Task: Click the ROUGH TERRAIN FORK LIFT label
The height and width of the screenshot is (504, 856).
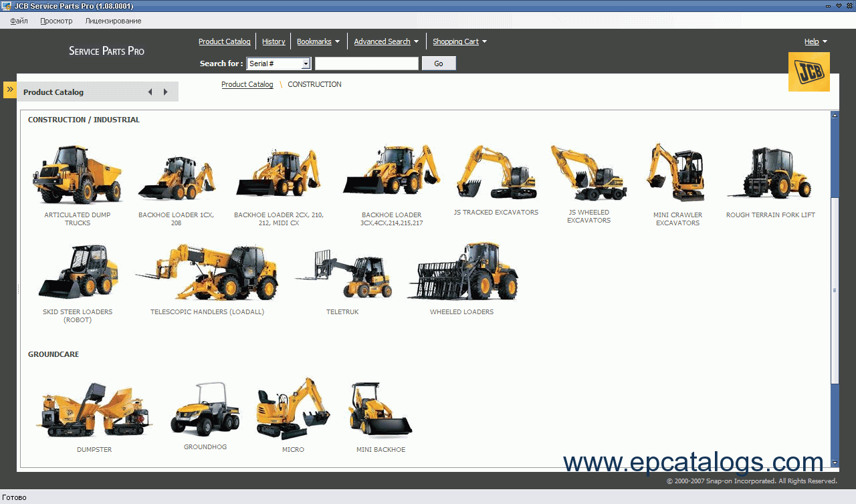Action: tap(770, 215)
